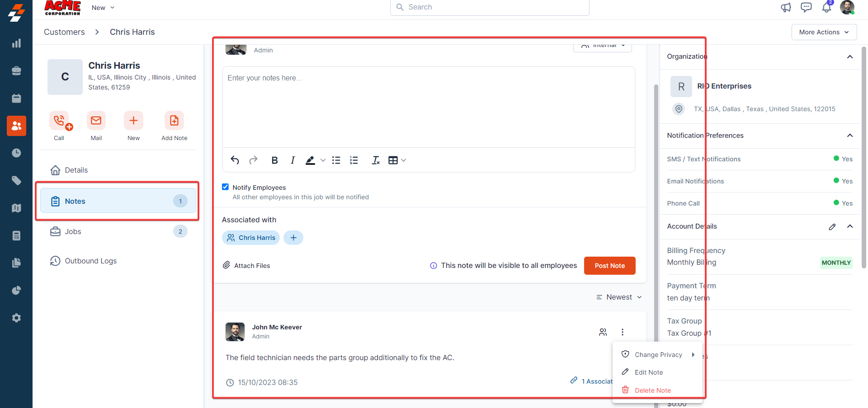The height and width of the screenshot is (408, 868).
Task: Redo the note edit
Action: coord(253,160)
